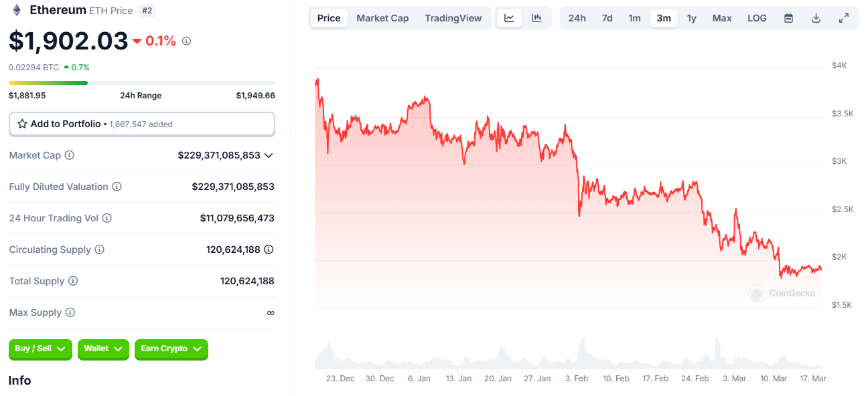This screenshot has height=396, width=868.
Task: Click the Earn Crypto button
Action: click(x=171, y=349)
